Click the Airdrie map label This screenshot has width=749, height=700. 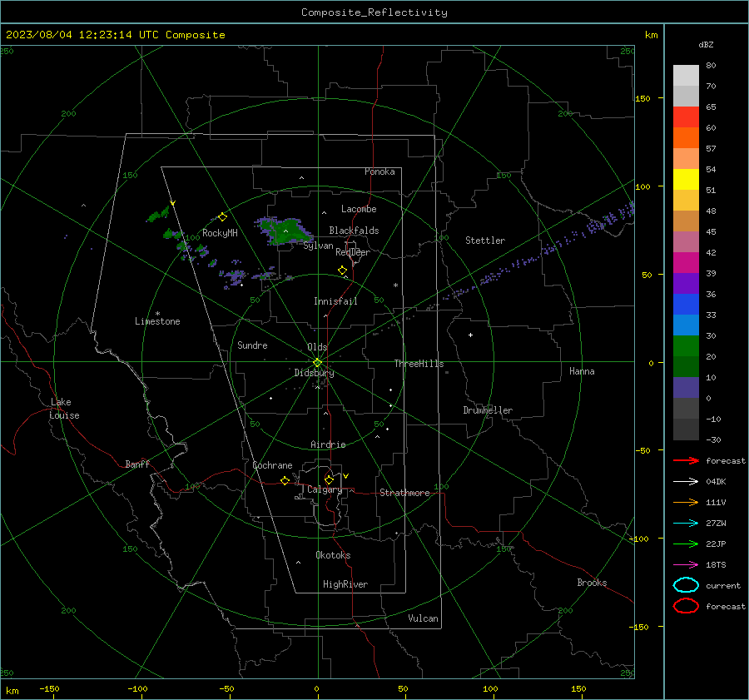[328, 444]
